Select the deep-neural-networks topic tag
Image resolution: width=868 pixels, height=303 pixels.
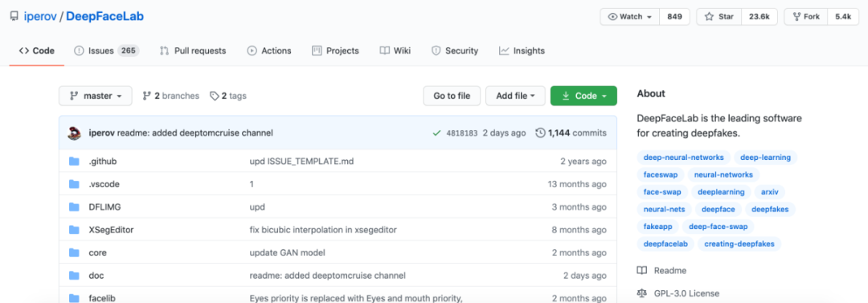coord(684,158)
